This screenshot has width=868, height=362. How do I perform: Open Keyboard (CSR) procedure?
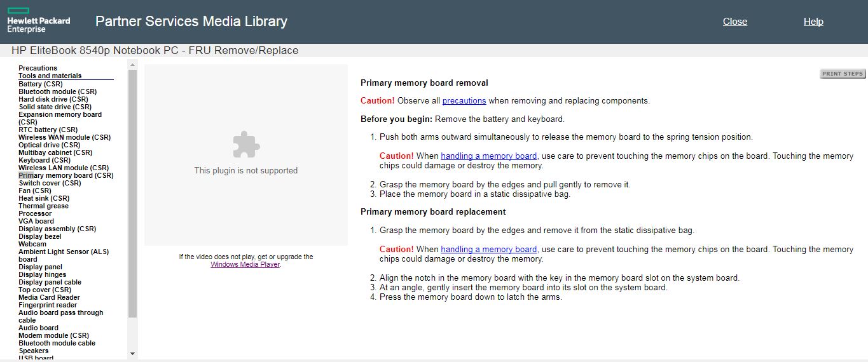45,160
